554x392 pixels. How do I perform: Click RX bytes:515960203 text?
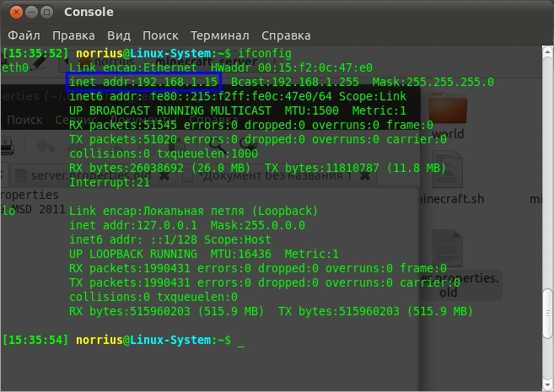(130, 311)
